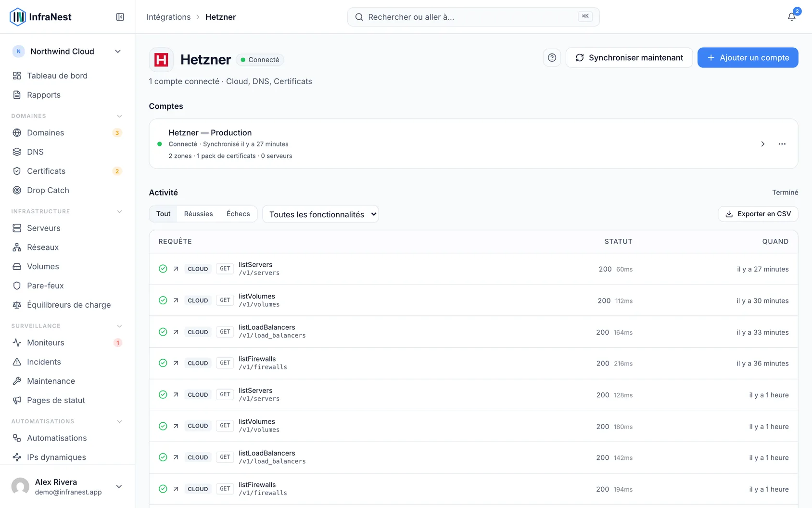Switch to the Réussies tab

tap(198, 214)
